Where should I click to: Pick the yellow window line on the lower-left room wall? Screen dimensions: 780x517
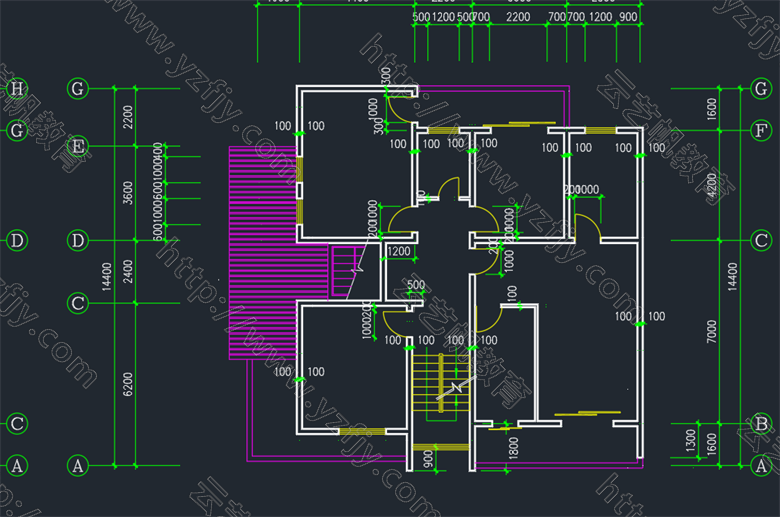(x=363, y=431)
